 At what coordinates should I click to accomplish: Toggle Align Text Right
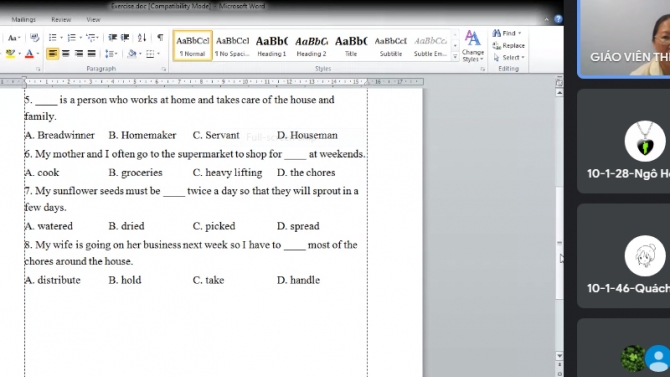coord(79,53)
